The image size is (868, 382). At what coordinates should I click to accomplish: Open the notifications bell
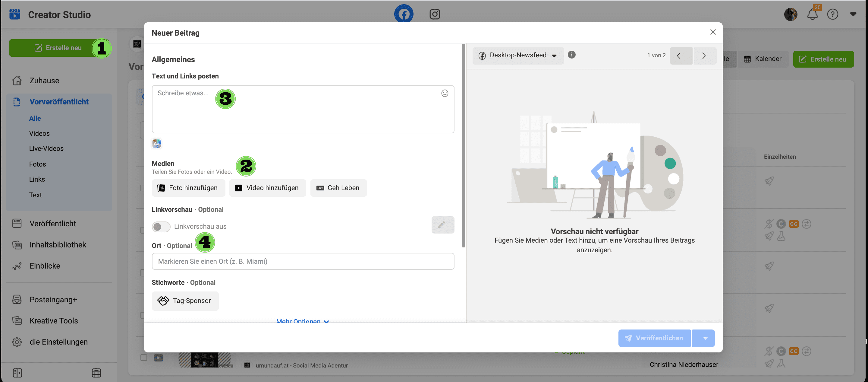click(813, 14)
